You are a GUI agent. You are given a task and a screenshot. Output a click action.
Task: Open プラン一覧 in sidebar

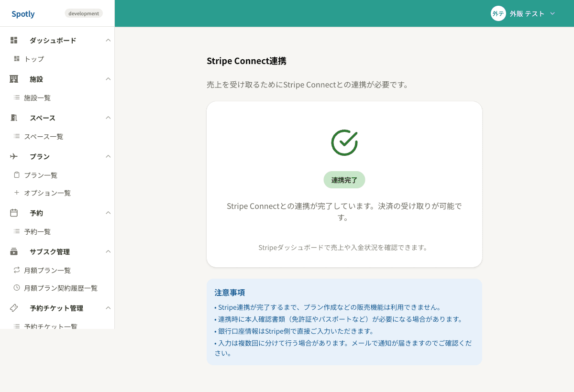point(41,175)
